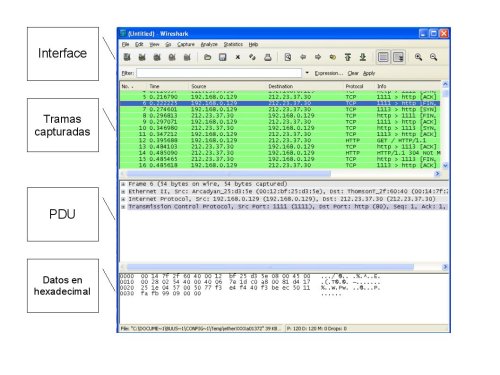Zoom out on packet text
This screenshot has height=375, width=500.
click(433, 57)
